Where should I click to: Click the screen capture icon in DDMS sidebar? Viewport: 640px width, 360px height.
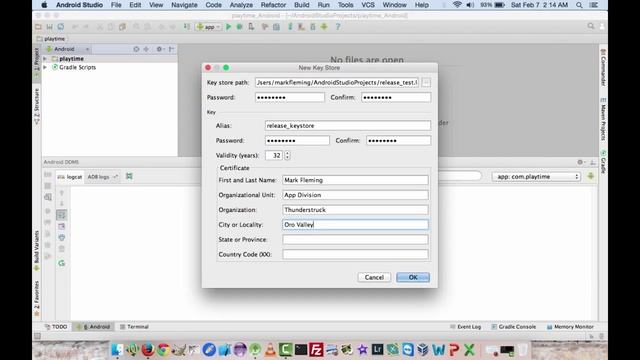pos(48,174)
